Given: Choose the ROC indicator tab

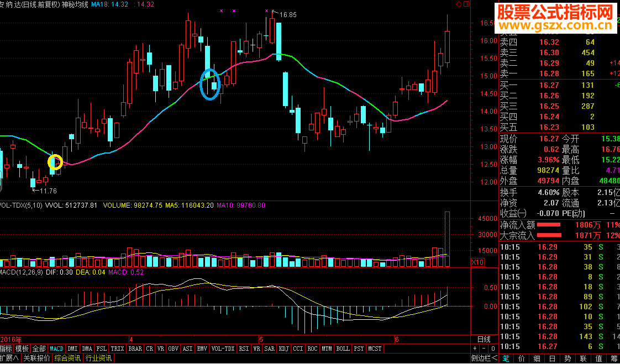Looking at the screenshot, I should (312, 349).
